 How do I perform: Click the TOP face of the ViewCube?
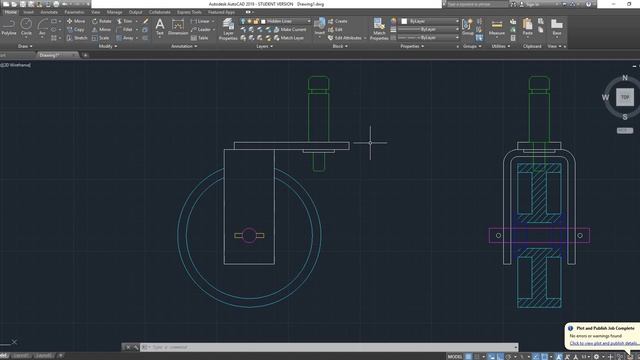click(x=625, y=97)
